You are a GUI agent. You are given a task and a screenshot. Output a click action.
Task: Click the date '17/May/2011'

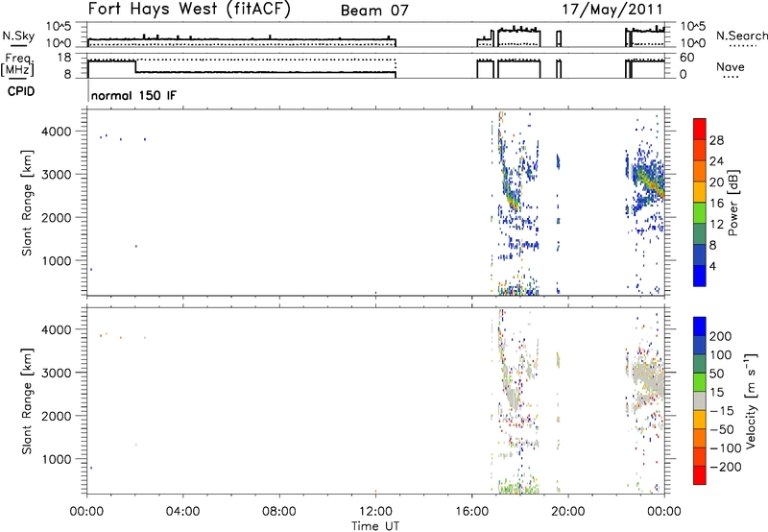coord(612,10)
